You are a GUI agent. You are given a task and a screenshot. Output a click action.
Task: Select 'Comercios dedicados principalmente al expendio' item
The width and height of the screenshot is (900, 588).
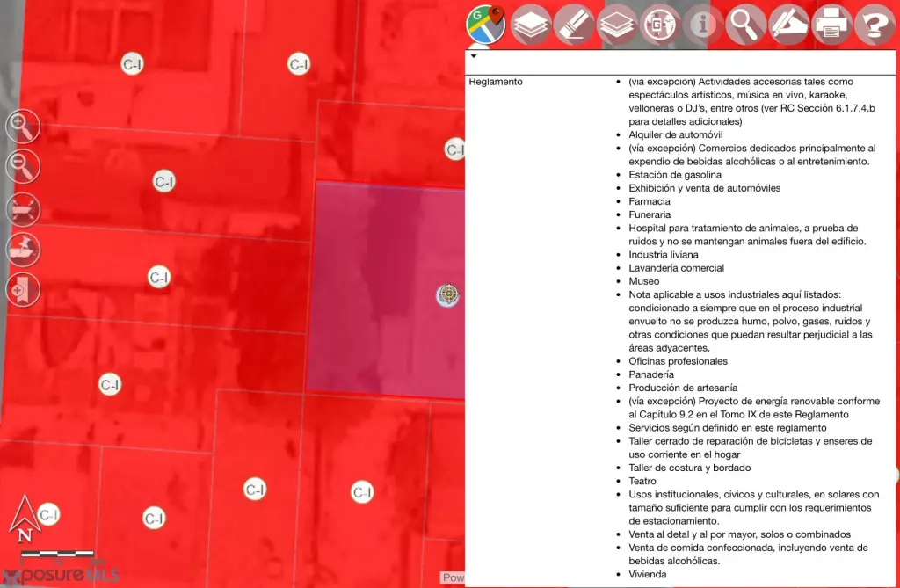pos(752,155)
